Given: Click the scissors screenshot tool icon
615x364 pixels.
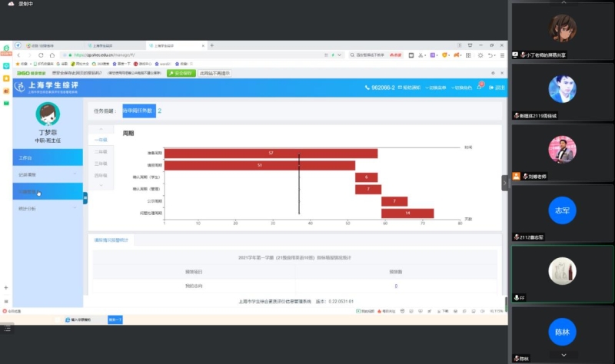Looking at the screenshot, I should [x=421, y=55].
